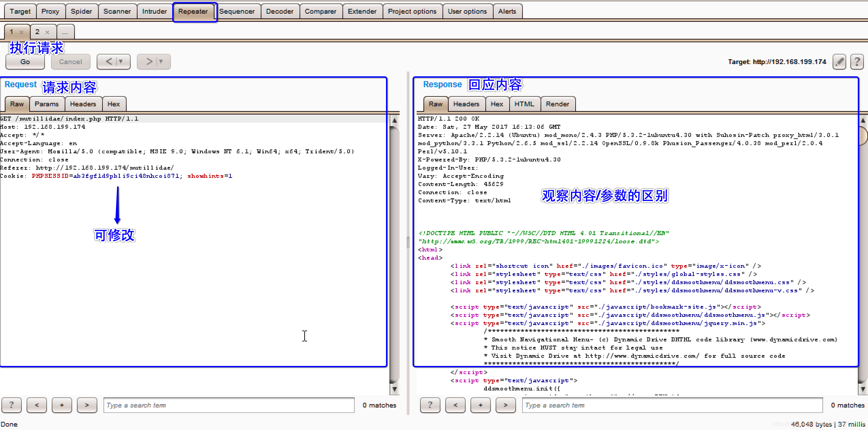The height and width of the screenshot is (430, 868).
Task: Click response pane vertical scrollbar down arrow
Action: [x=863, y=389]
